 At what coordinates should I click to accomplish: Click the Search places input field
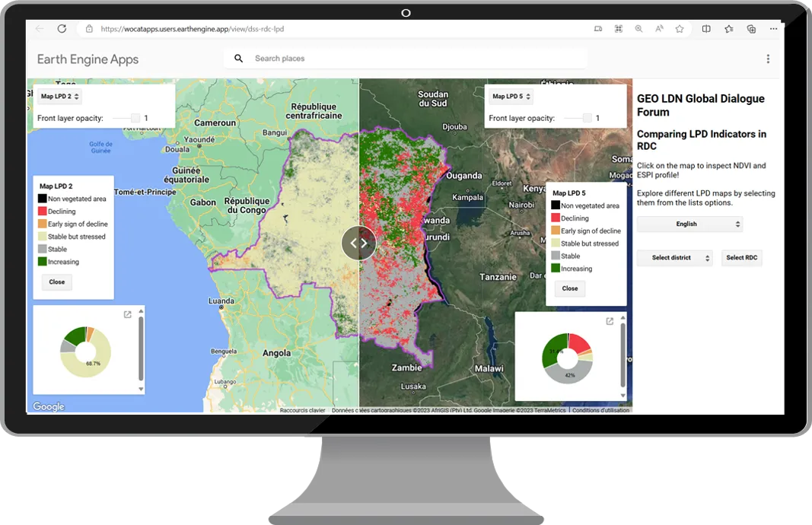point(411,59)
